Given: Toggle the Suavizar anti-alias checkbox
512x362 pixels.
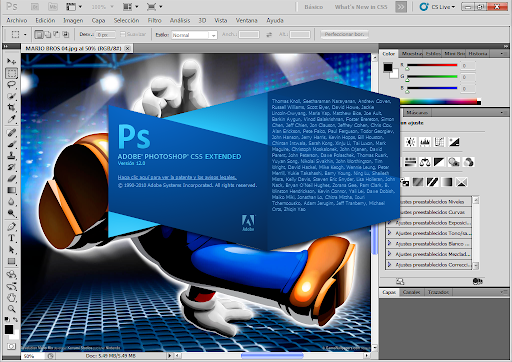Looking at the screenshot, I should click(x=123, y=34).
